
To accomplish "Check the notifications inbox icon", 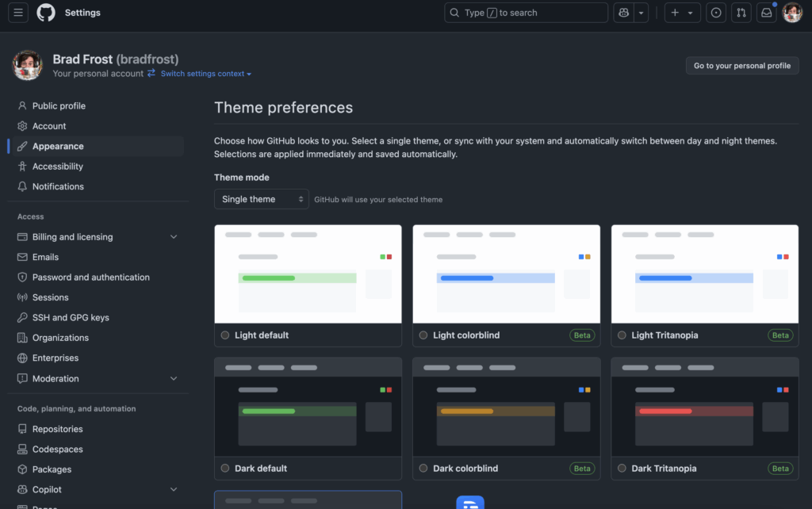I will coord(766,13).
